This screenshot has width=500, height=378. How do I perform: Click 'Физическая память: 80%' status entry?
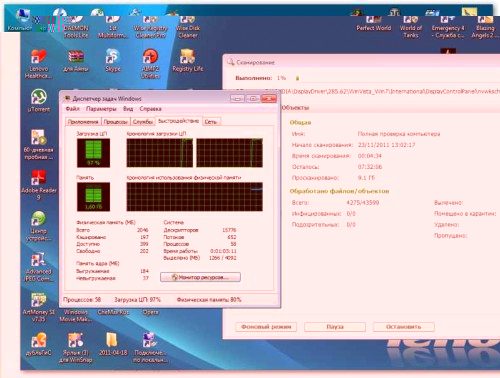point(209,300)
